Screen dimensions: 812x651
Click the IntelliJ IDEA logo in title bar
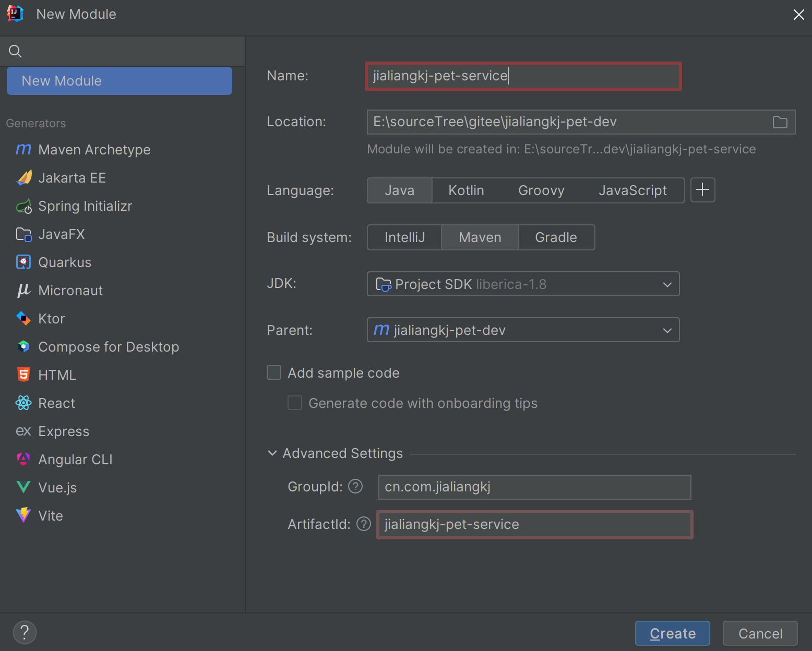15,14
